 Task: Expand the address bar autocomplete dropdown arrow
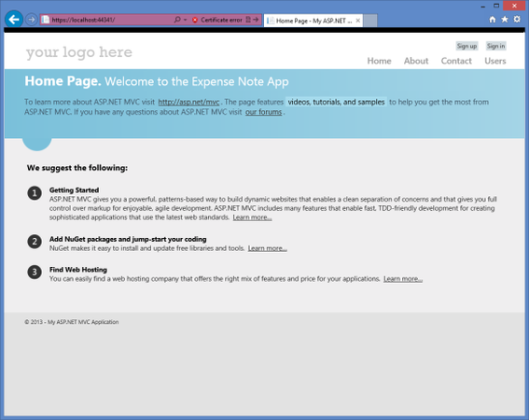[x=186, y=20]
